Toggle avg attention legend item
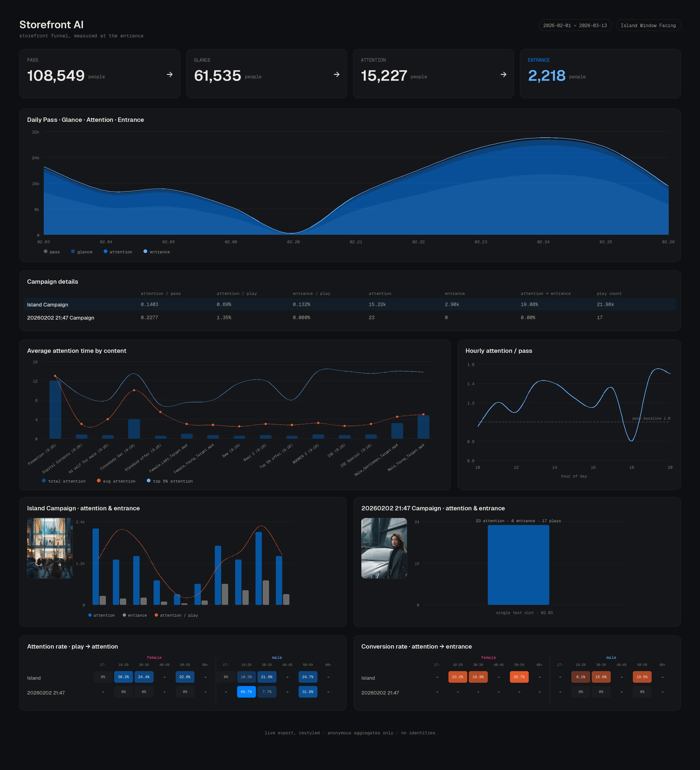This screenshot has height=770, width=700. 116,481
